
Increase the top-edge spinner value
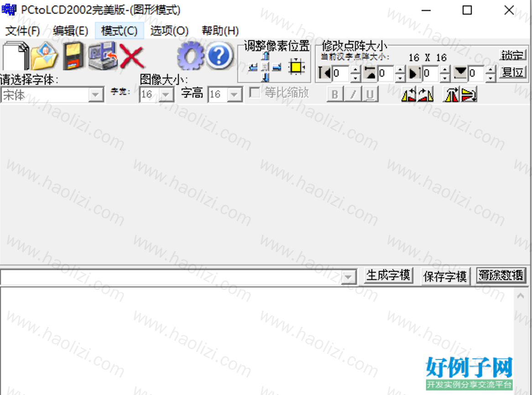point(400,69)
